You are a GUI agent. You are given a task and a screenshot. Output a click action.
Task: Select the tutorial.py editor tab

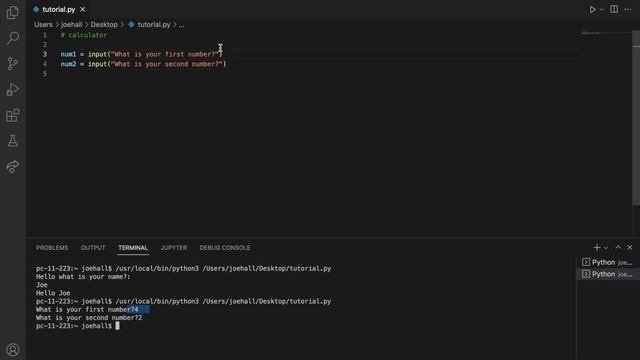59,9
